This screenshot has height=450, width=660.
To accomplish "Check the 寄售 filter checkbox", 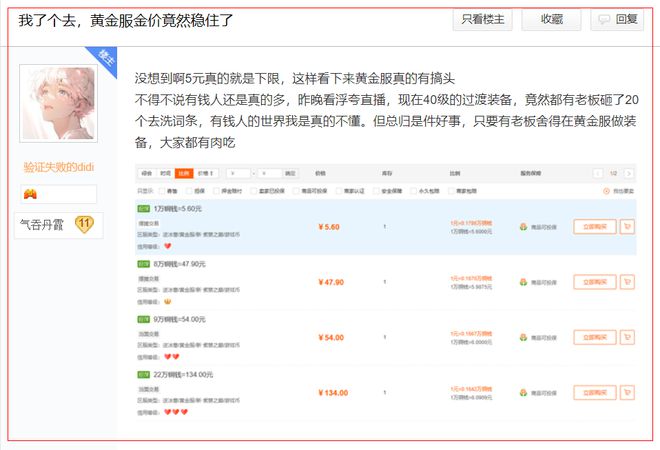I will pos(162,191).
